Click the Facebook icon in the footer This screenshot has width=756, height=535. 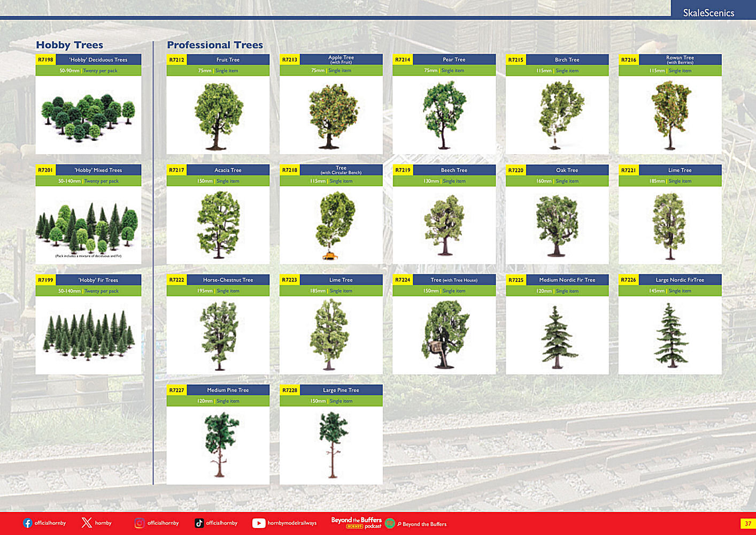pyautogui.click(x=28, y=523)
